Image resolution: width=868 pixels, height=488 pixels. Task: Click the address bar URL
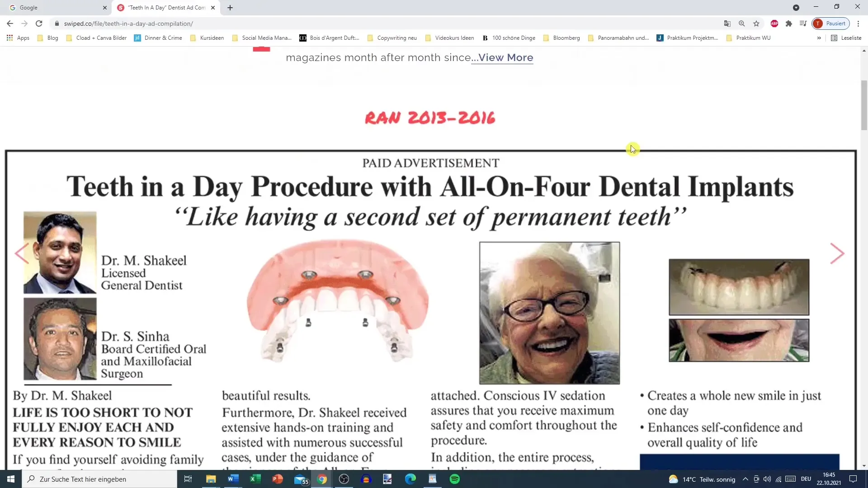[x=128, y=23]
